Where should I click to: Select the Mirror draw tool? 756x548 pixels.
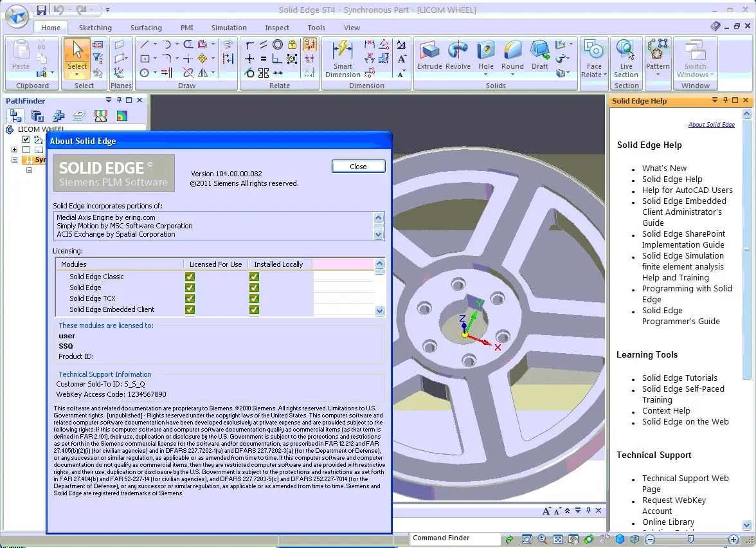pyautogui.click(x=203, y=73)
